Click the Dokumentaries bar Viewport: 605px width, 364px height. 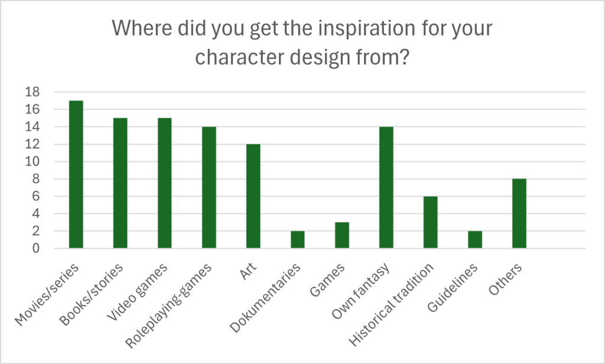click(298, 240)
